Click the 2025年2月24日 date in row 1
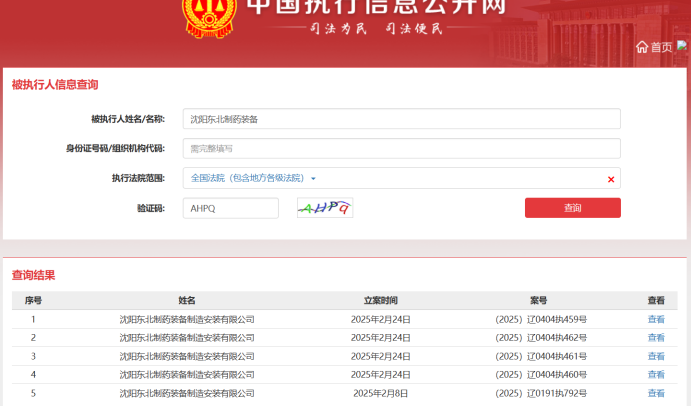Screen dimensions: 692x407 380,319
